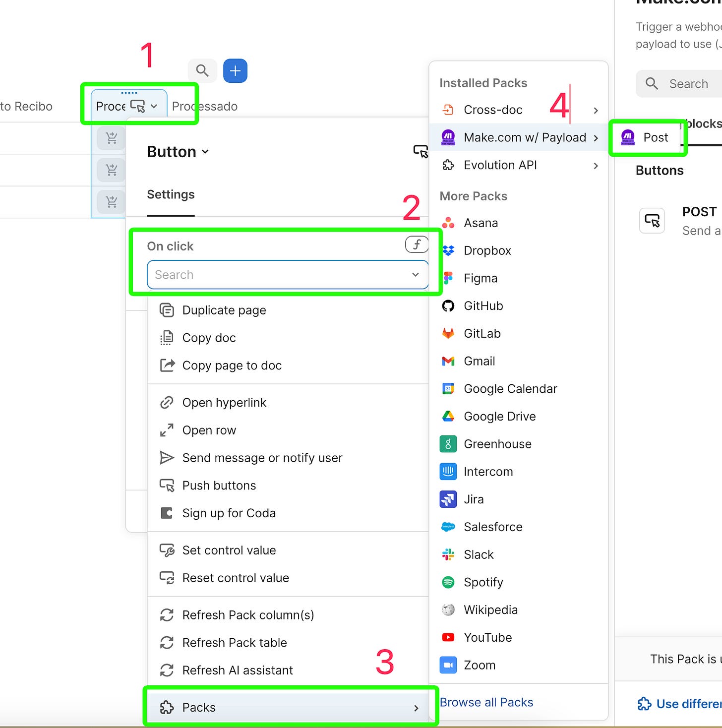Screen dimensions: 722x728
Task: Expand Evolution API pack submenu arrow
Action: pos(596,166)
